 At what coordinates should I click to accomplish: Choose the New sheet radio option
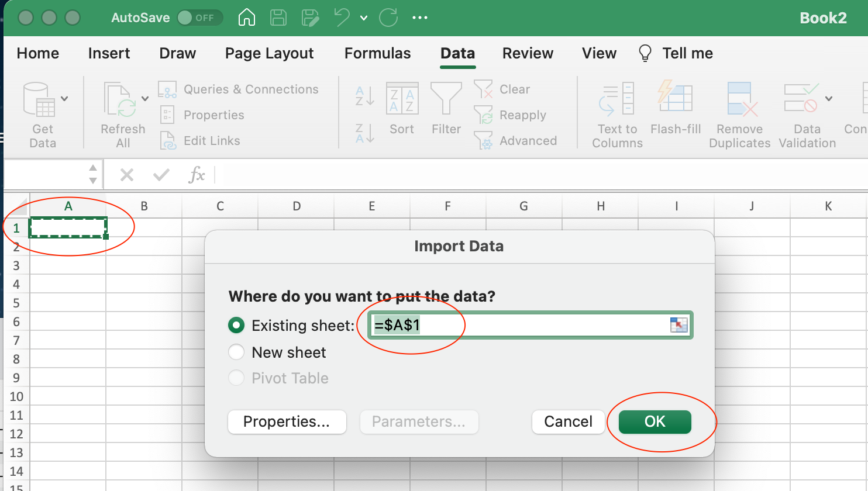(x=236, y=352)
